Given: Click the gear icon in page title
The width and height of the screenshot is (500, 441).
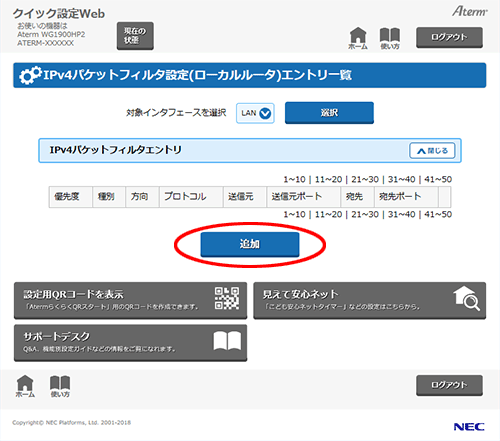Looking at the screenshot, I should point(30,75).
